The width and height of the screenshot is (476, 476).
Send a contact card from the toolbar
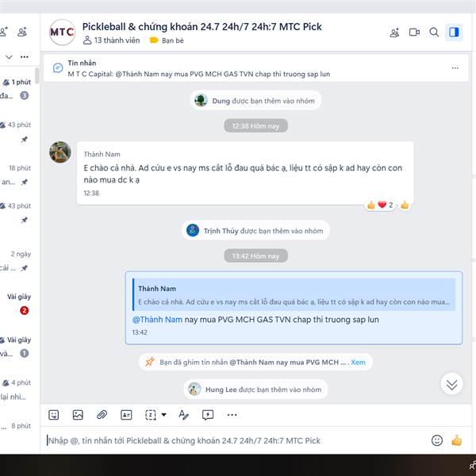(x=126, y=415)
